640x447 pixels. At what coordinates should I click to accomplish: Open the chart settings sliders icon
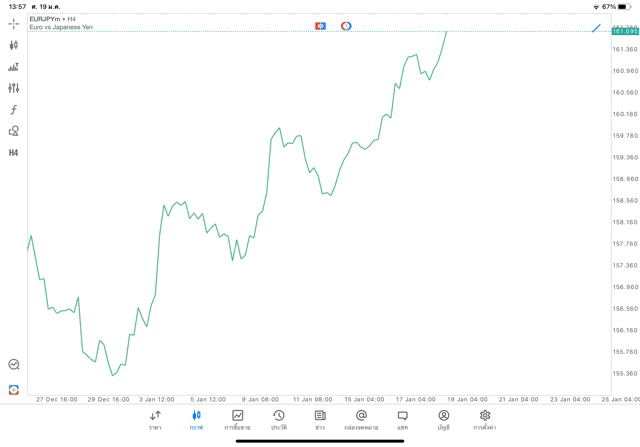pos(14,88)
